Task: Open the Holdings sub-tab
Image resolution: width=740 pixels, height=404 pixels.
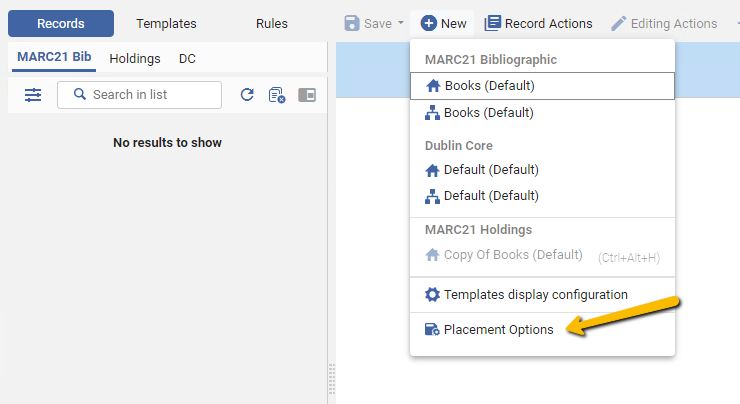Action: click(x=135, y=59)
